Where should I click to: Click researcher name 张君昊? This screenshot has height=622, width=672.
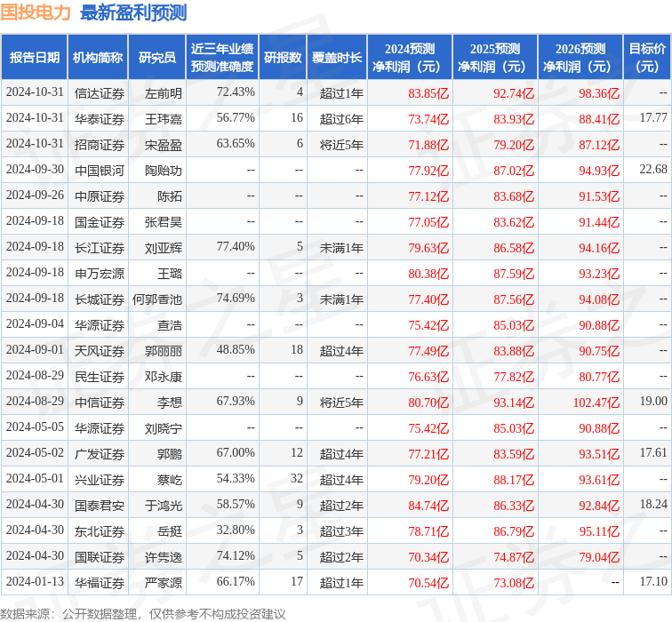pos(163,221)
